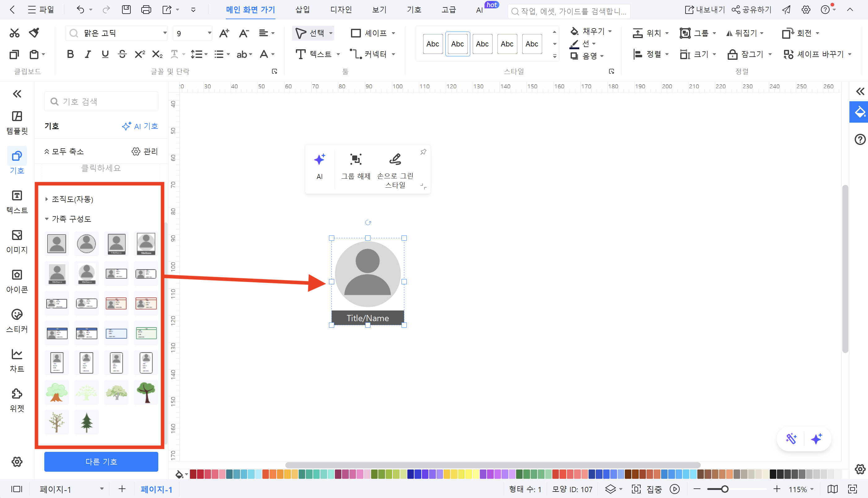
Task: Click the format painter icon
Action: click(x=34, y=33)
